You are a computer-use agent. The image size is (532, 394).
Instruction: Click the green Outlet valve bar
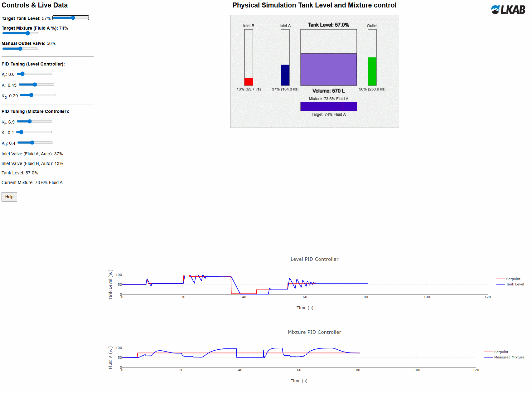coord(372,71)
